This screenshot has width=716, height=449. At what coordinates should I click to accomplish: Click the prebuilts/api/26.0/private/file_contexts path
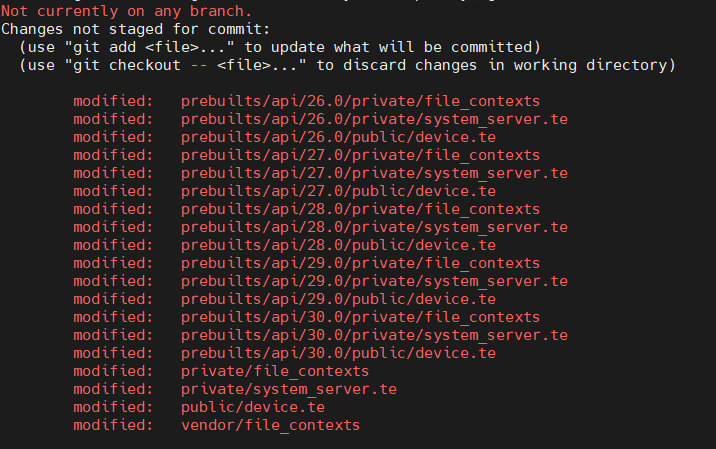point(360,101)
